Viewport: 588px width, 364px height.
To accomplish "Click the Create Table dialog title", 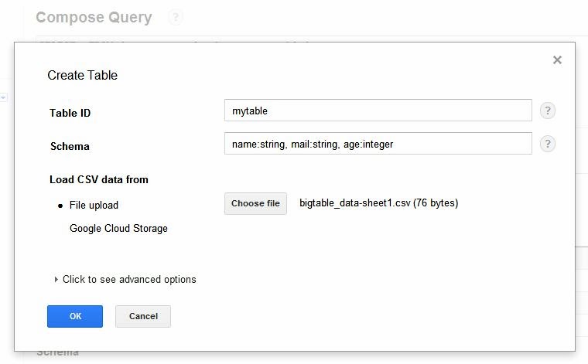I will 82,76.
